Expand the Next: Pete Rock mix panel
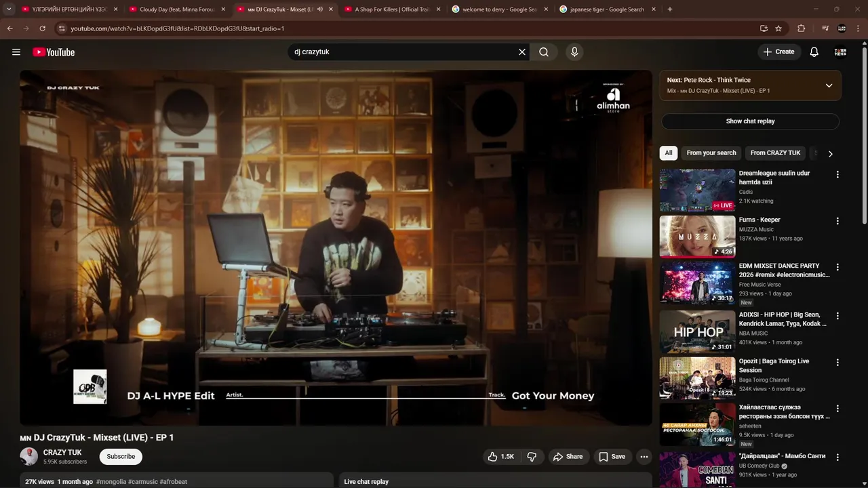 click(x=829, y=85)
